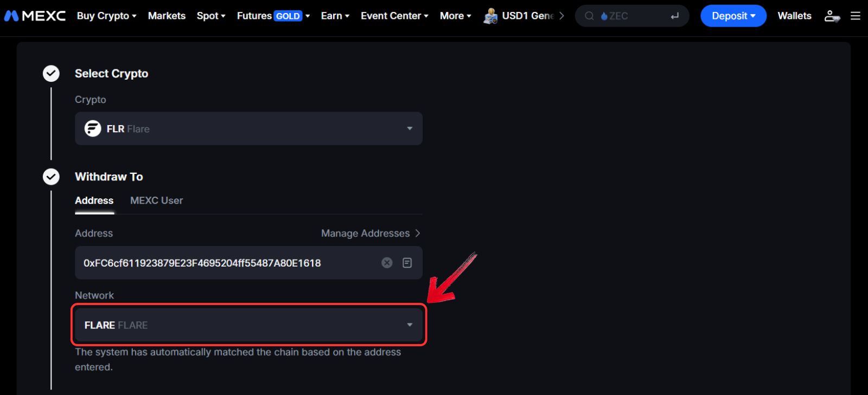
Task: Switch to the MEXC User tab
Action: 156,200
